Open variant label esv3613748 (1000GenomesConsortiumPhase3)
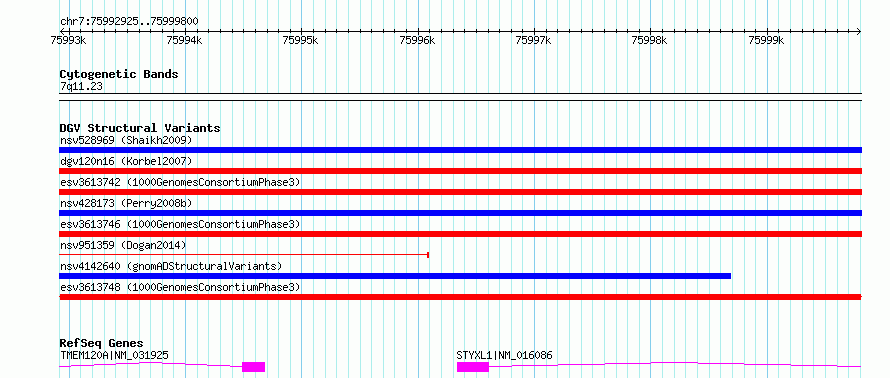 coord(180,287)
